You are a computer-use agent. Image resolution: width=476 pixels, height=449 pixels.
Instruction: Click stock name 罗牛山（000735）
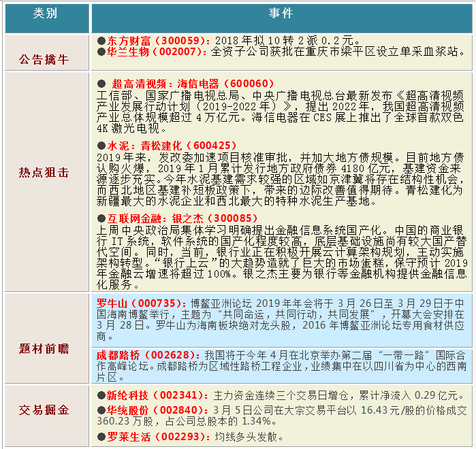tap(140, 303)
